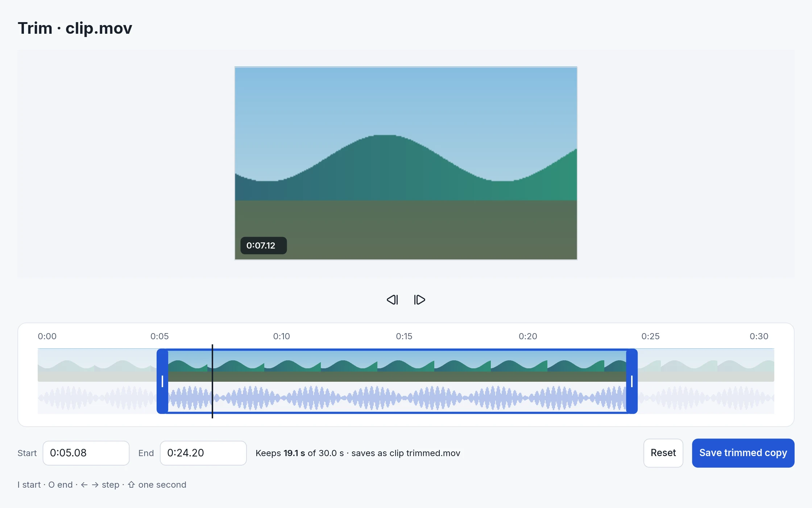Click the 0:25 ruler label
Viewport: 812px width, 508px height.
[651, 336]
